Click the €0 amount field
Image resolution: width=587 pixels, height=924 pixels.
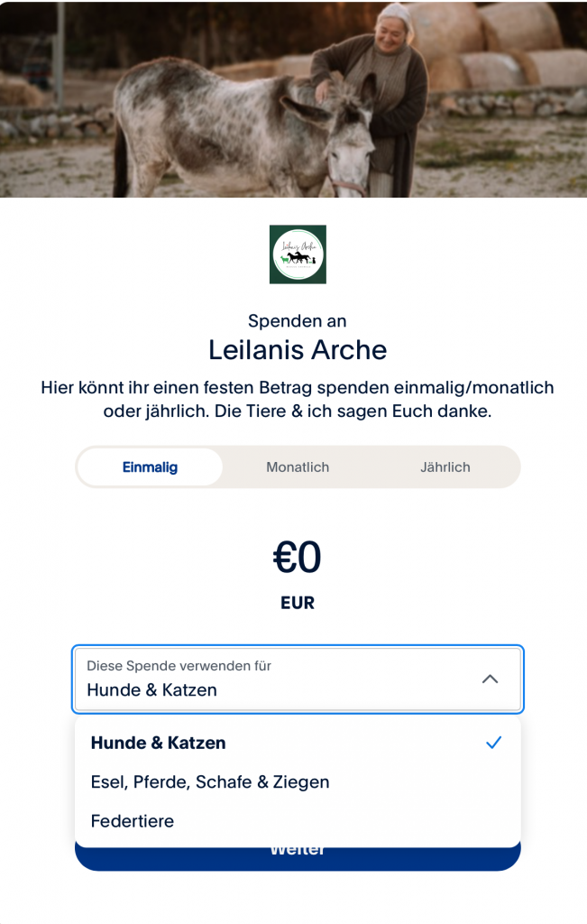click(x=298, y=559)
